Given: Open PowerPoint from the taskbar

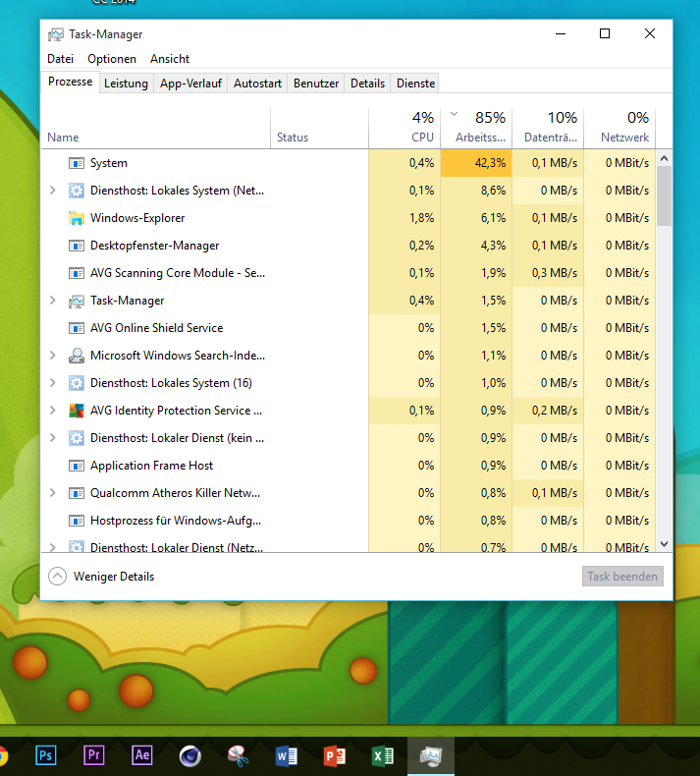Looking at the screenshot, I should [335, 756].
